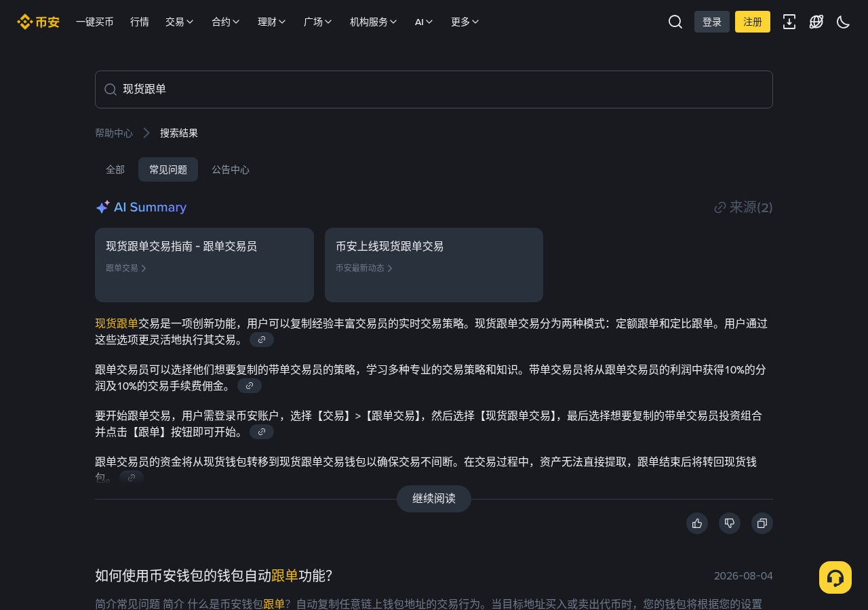Viewport: 868px width, 610px height.
Task: Click the 来源(2) sources link
Action: click(744, 207)
